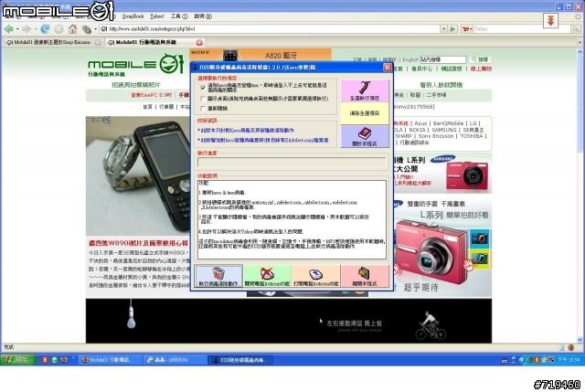The image size is (585, 392).
Task: Click the Yahoo search box in browser toolbar
Action: point(522,28)
